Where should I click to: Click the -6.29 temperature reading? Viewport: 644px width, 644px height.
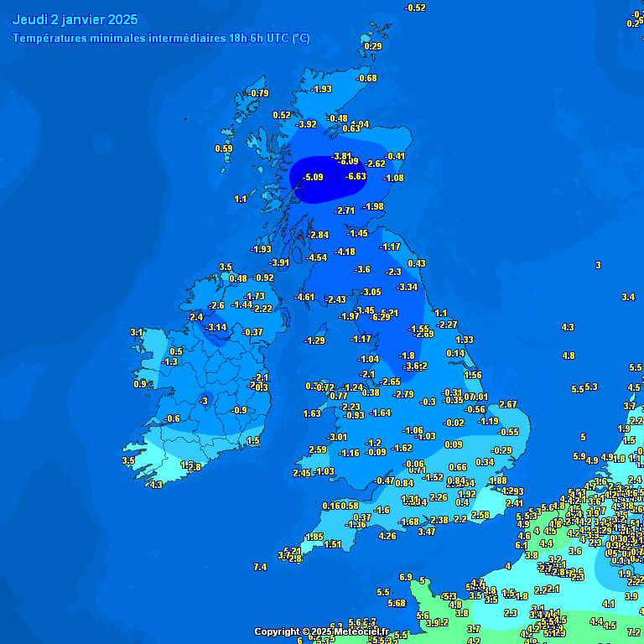coord(380,317)
